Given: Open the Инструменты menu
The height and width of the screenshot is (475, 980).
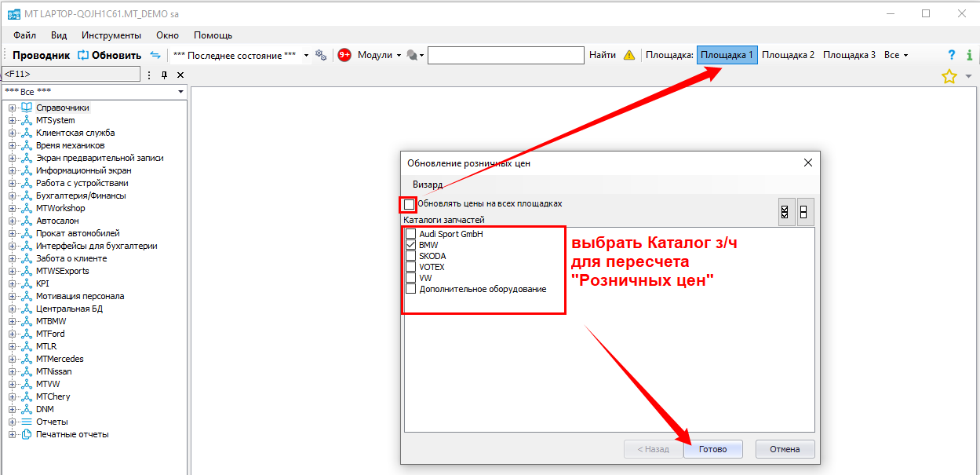Looking at the screenshot, I should point(111,35).
